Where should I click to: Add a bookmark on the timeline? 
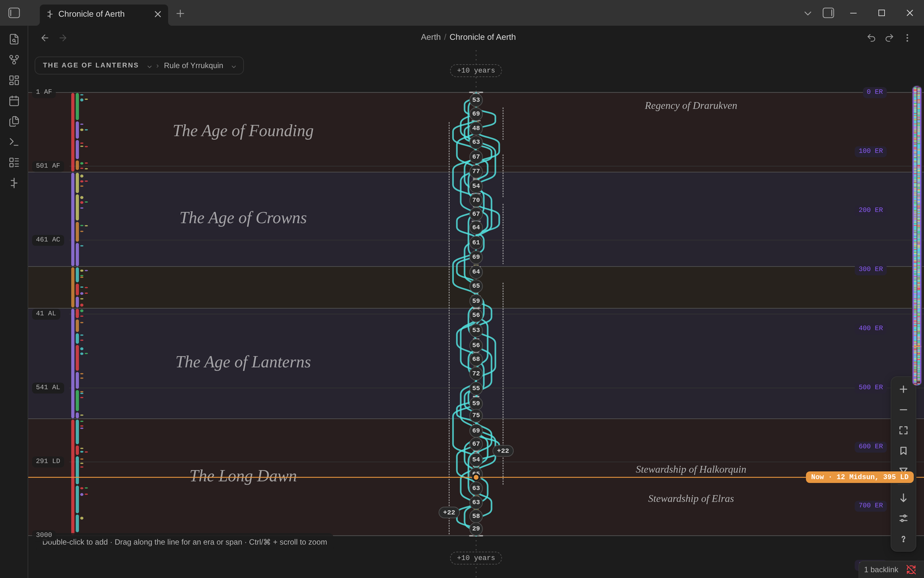coord(903,451)
